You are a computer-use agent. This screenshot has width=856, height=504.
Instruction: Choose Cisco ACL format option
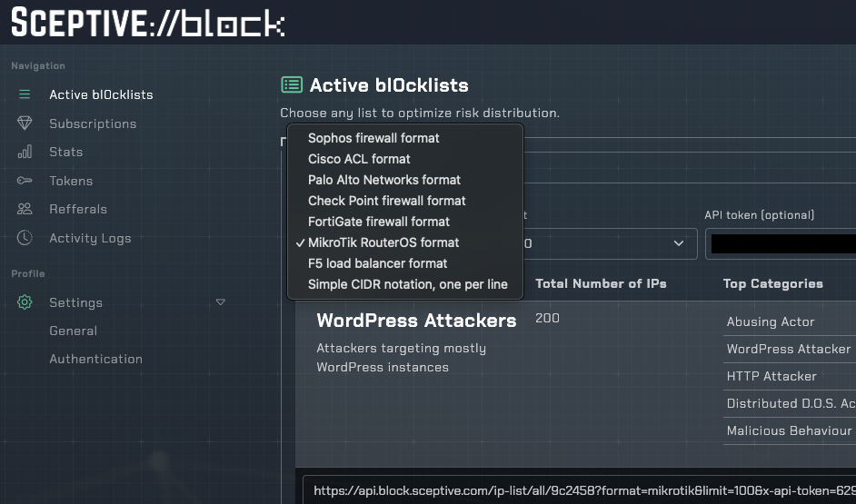pos(359,159)
